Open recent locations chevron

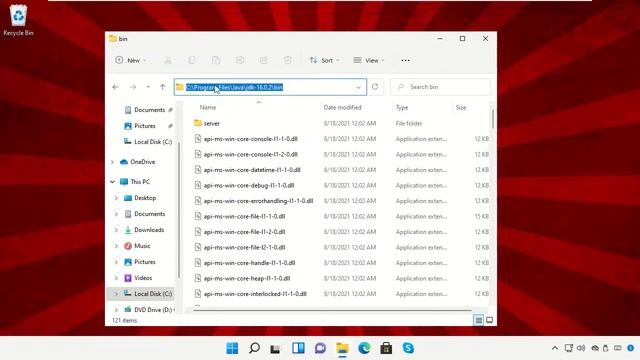(148, 87)
